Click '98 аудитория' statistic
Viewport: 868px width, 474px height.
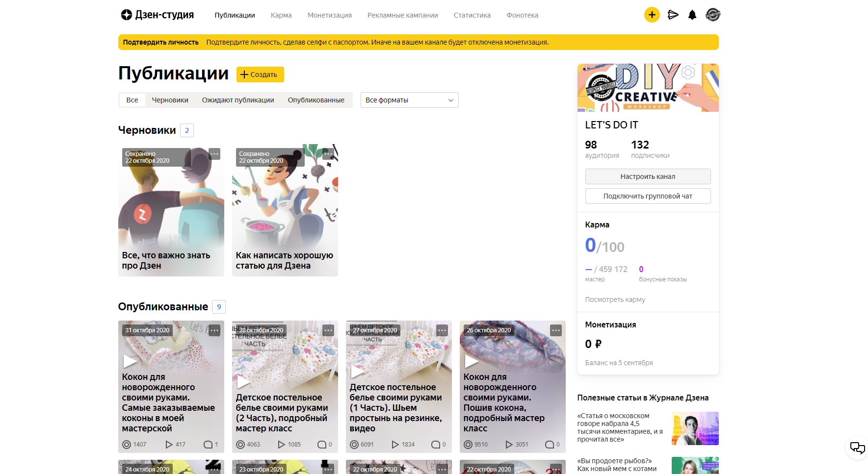[x=602, y=149]
